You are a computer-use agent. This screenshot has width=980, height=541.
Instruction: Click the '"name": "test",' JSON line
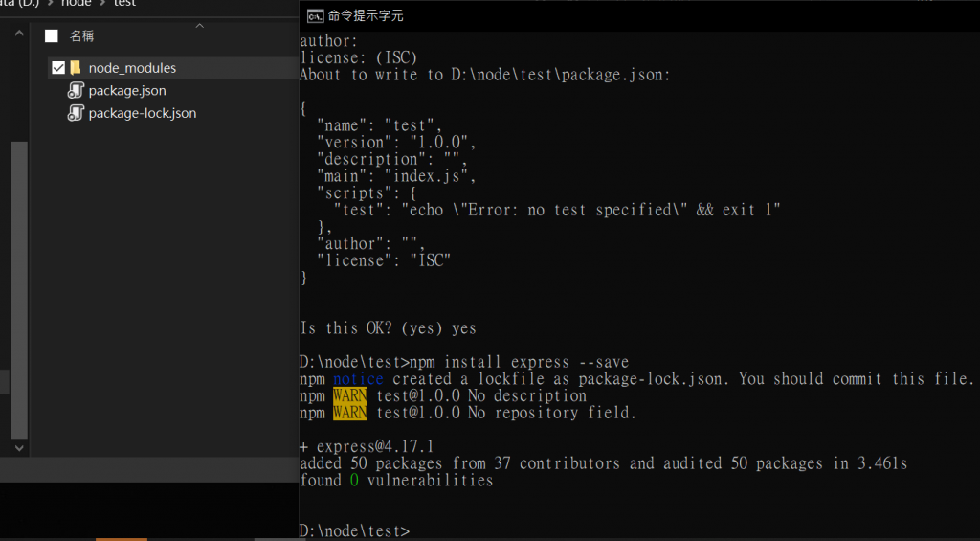[x=380, y=125]
